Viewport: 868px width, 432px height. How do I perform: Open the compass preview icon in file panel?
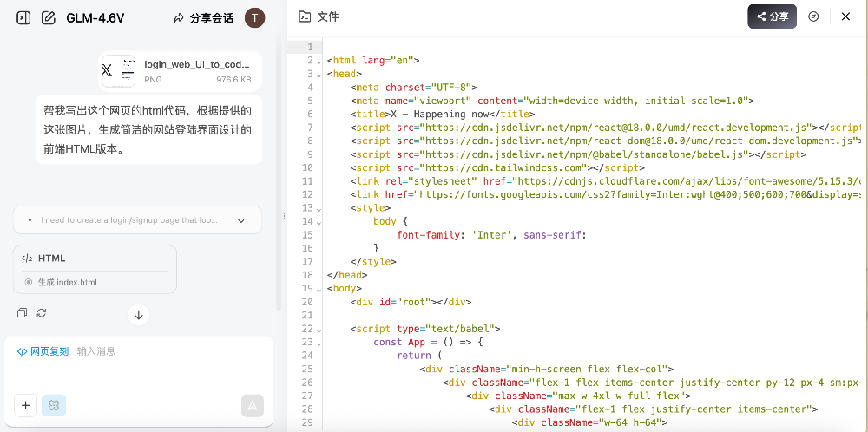pyautogui.click(x=813, y=16)
